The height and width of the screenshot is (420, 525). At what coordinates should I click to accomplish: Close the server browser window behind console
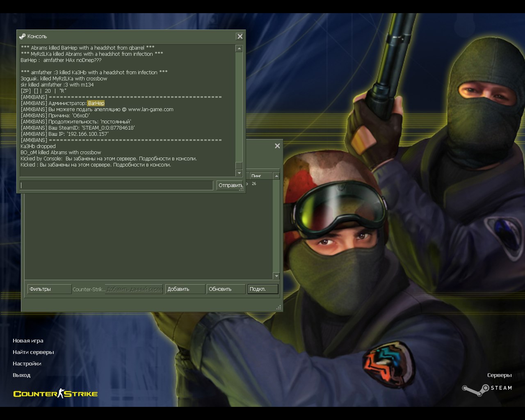(277, 146)
